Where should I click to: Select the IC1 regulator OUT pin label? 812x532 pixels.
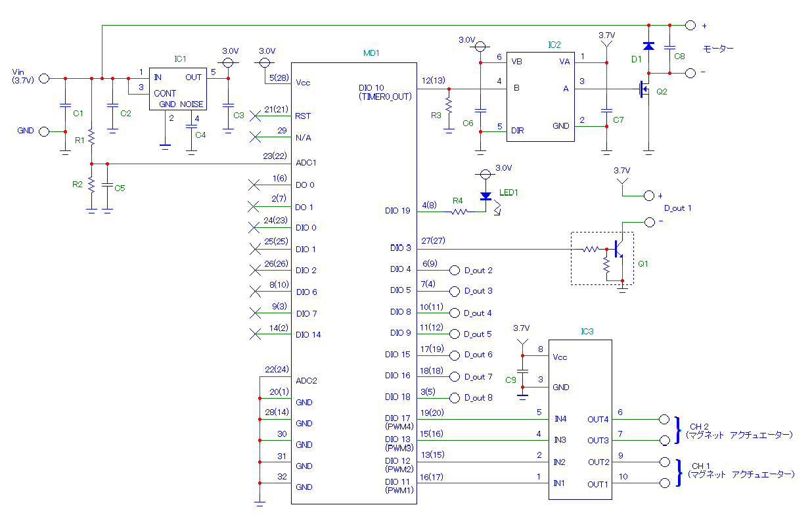point(194,77)
